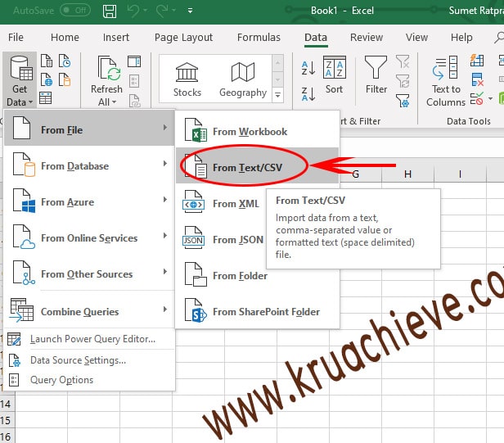504x443 pixels.
Task: Select column I header
Action: pos(461,174)
